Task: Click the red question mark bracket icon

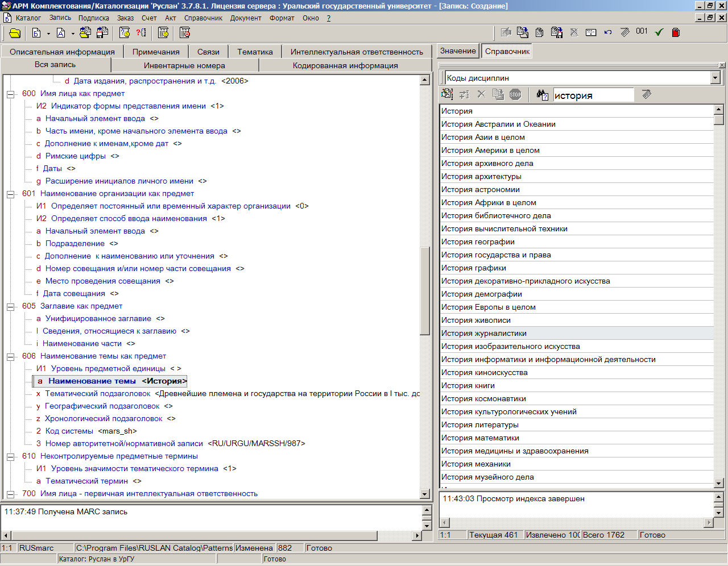Action: [141, 33]
